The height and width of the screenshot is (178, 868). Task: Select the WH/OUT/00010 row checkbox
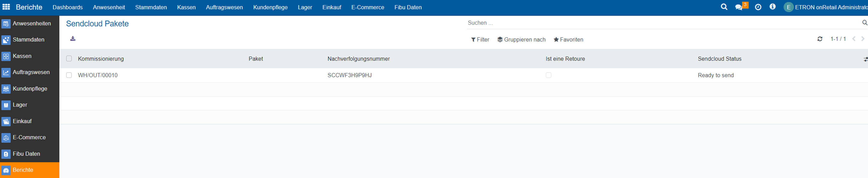69,75
